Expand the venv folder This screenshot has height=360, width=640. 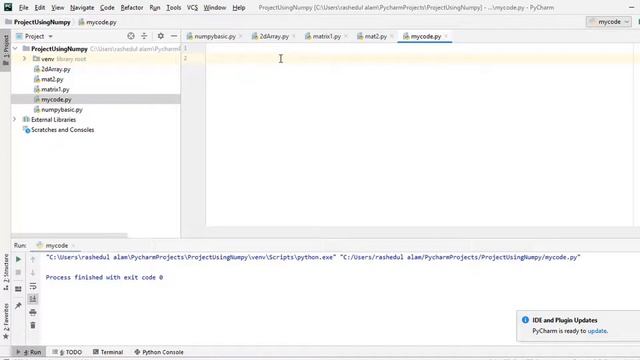[24, 59]
